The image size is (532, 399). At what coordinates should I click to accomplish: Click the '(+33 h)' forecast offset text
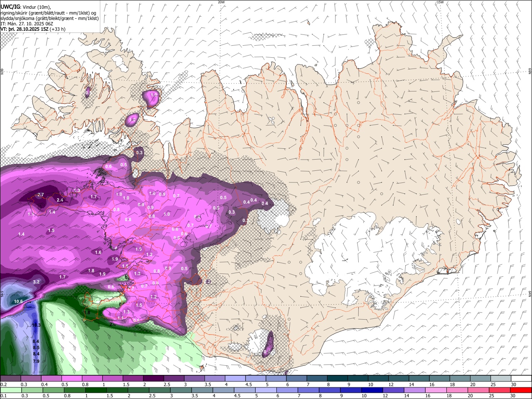58,29
